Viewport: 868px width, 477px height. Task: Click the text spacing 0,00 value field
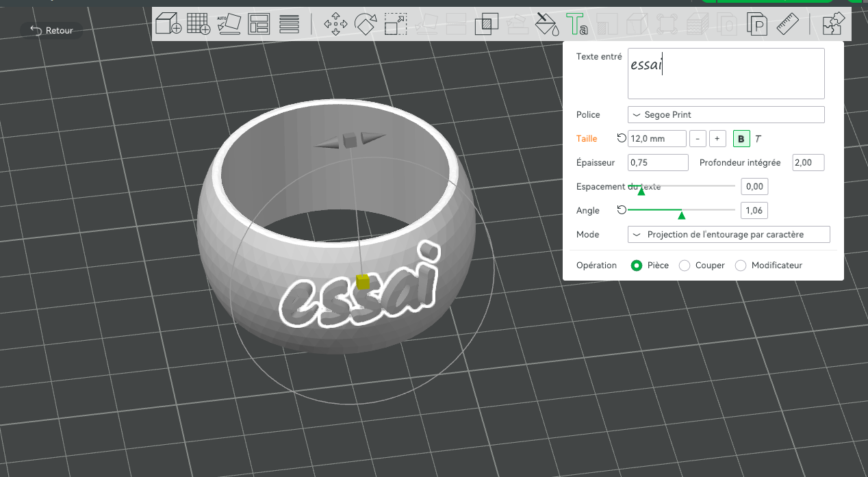tap(754, 186)
